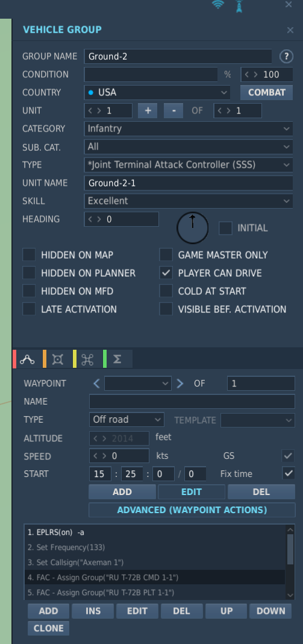Open the Skill dropdown showing Excellent

click(x=189, y=201)
